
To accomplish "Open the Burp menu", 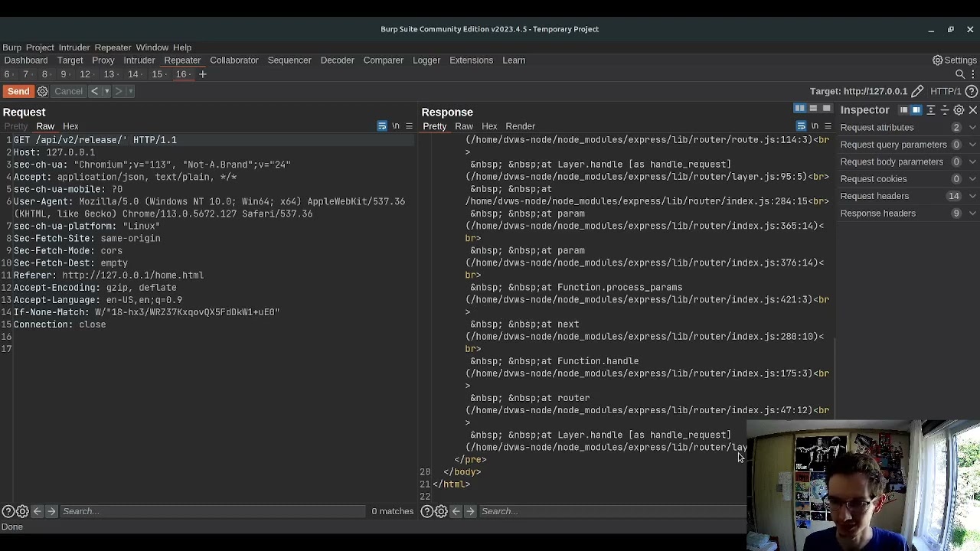I will pyautogui.click(x=11, y=47).
